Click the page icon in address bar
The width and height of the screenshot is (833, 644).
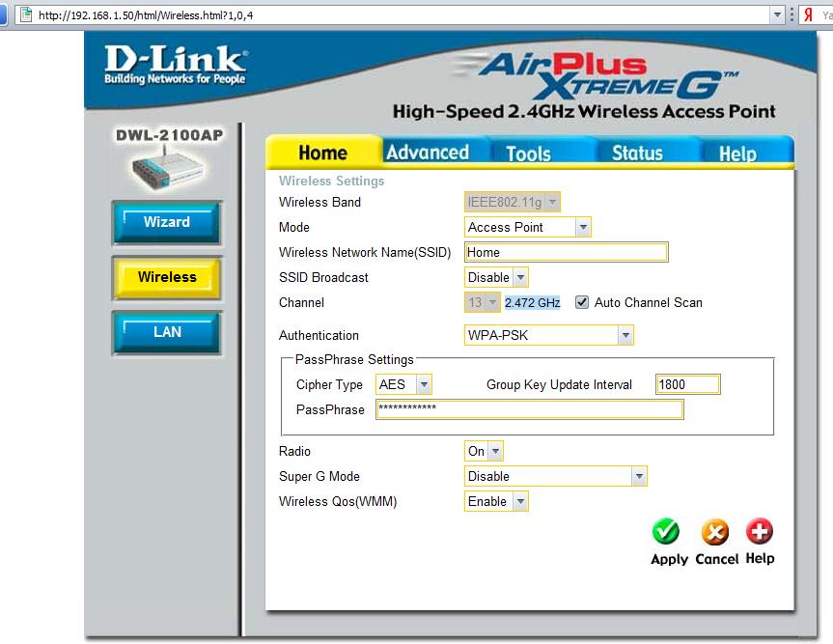[25, 14]
